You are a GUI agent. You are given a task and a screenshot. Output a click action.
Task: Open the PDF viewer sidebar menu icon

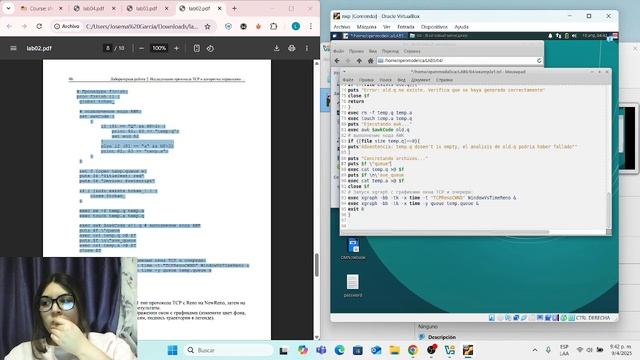(13, 48)
